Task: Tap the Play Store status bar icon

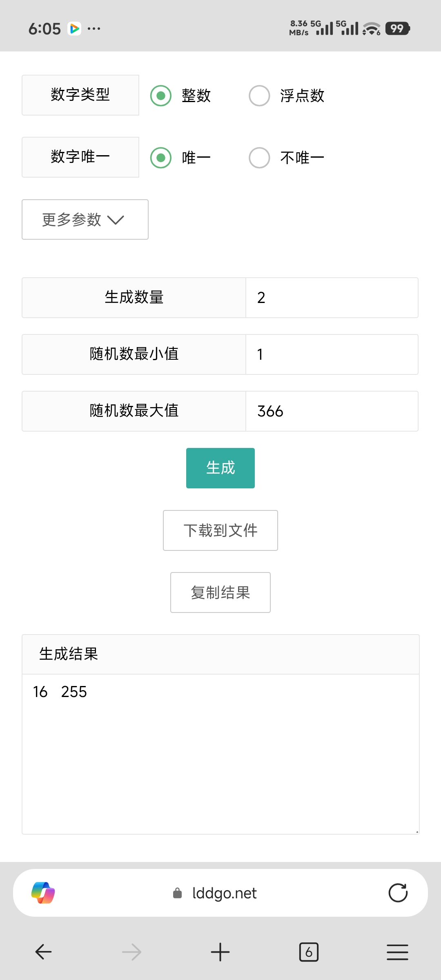Action: pos(74,29)
